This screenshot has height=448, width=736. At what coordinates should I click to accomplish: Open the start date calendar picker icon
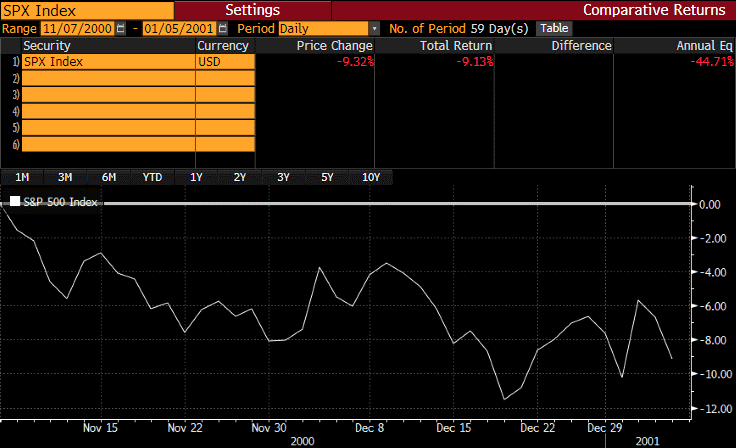[121, 29]
